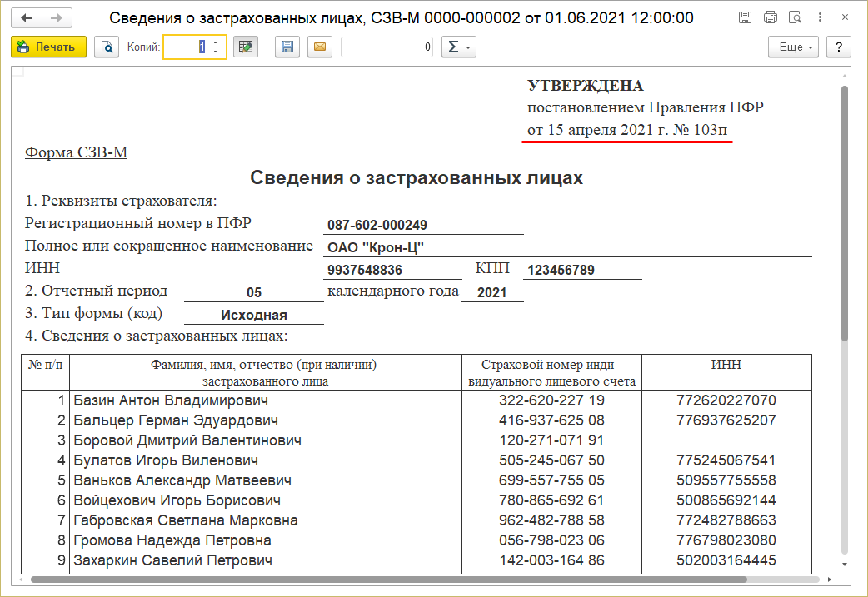Select ИНН cell 502003164445
The width and height of the screenshot is (868, 597).
coord(726,560)
